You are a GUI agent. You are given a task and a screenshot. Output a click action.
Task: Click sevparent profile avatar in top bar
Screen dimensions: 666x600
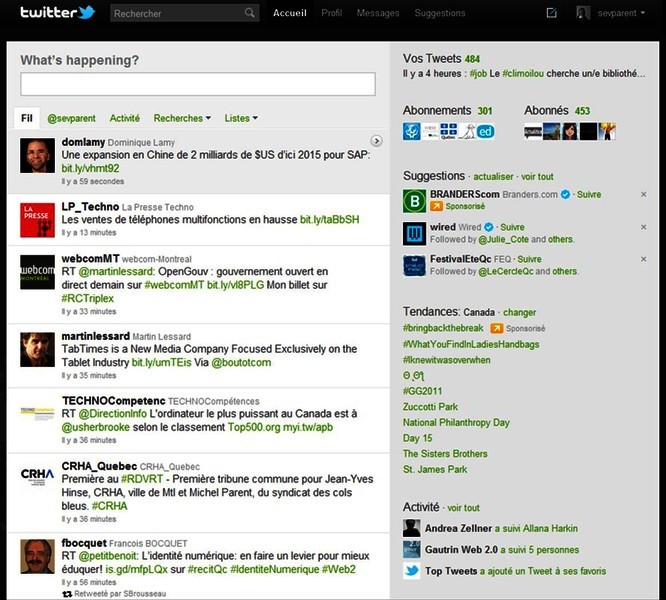pyautogui.click(x=583, y=13)
